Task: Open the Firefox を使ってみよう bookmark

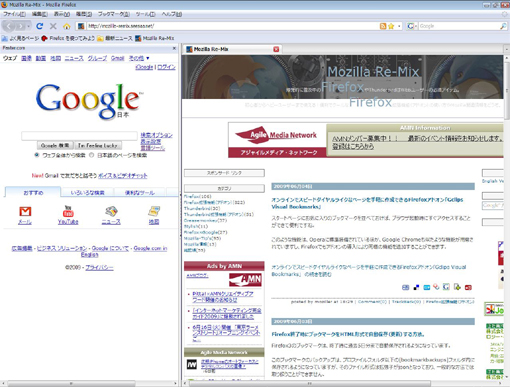Action: [x=68, y=38]
